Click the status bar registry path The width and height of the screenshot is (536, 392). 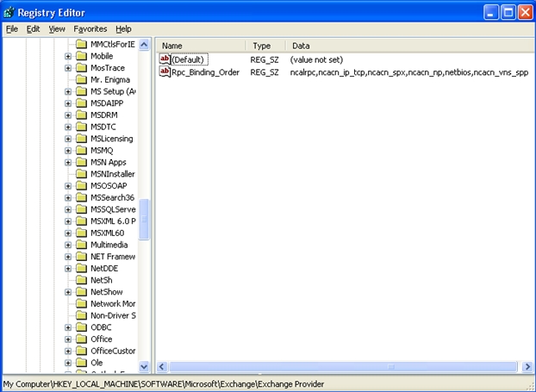pyautogui.click(x=164, y=384)
